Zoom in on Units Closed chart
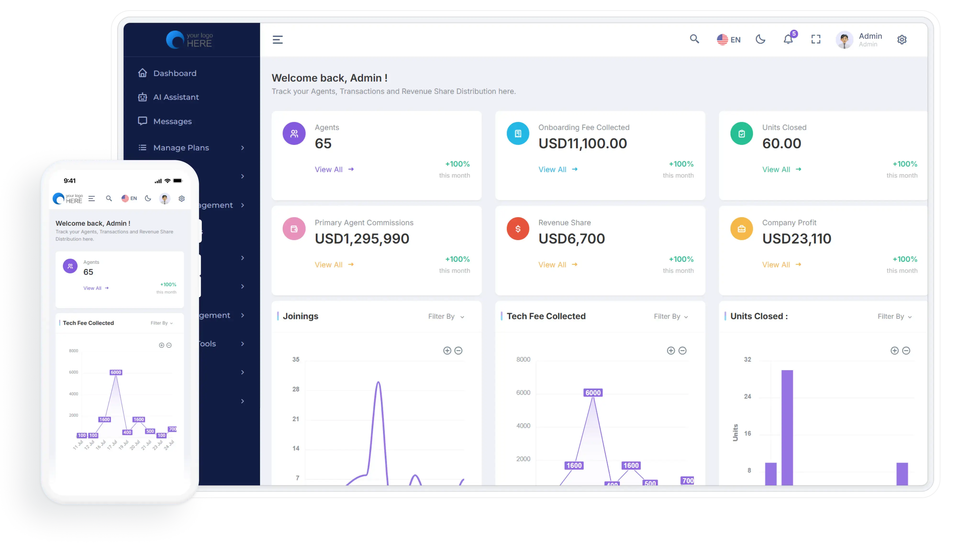 [894, 351]
